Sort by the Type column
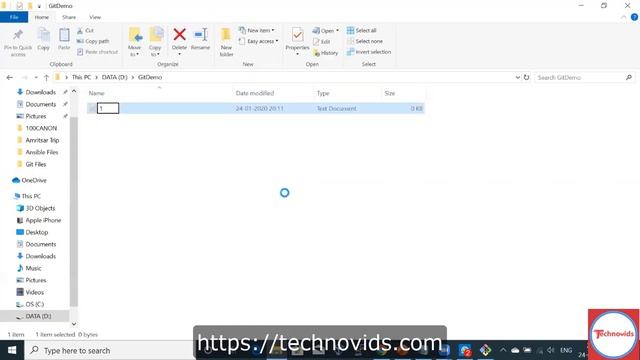 [323, 93]
